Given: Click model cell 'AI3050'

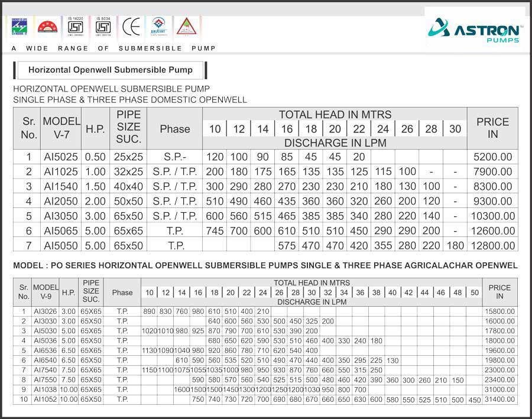Looking at the screenshot, I should (61, 216).
